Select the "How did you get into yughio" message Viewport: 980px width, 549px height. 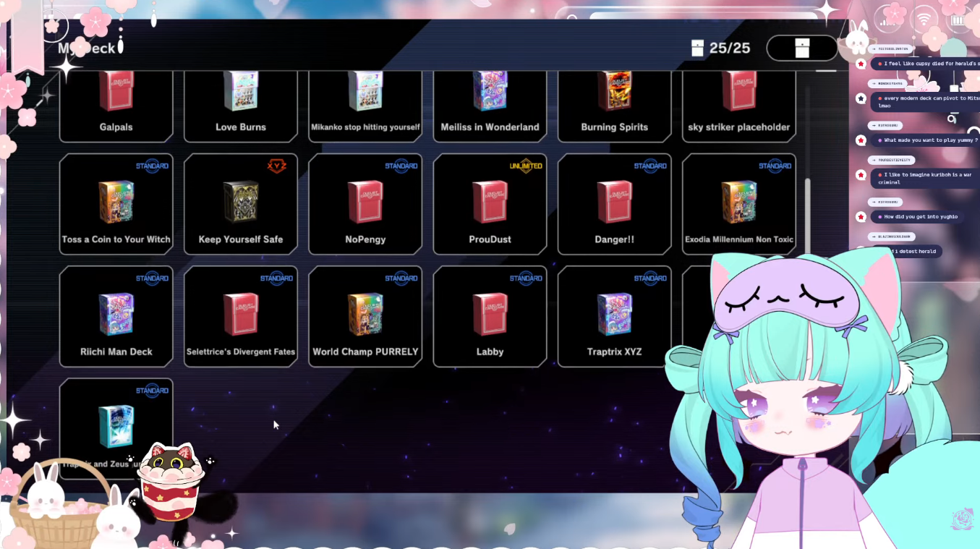[918, 216]
